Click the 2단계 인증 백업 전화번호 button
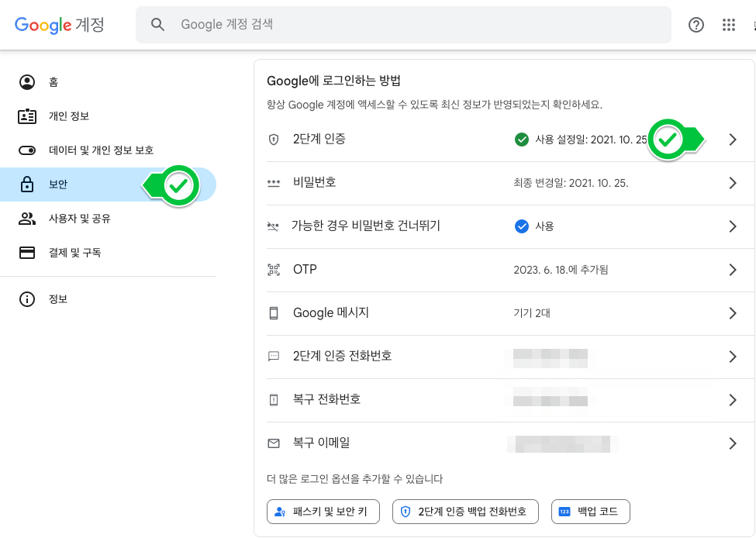This screenshot has width=756, height=538. pyautogui.click(x=465, y=512)
